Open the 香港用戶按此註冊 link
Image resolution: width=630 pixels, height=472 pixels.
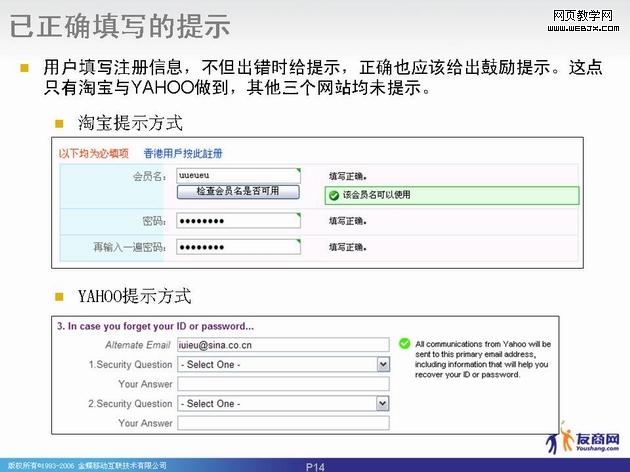(x=183, y=153)
